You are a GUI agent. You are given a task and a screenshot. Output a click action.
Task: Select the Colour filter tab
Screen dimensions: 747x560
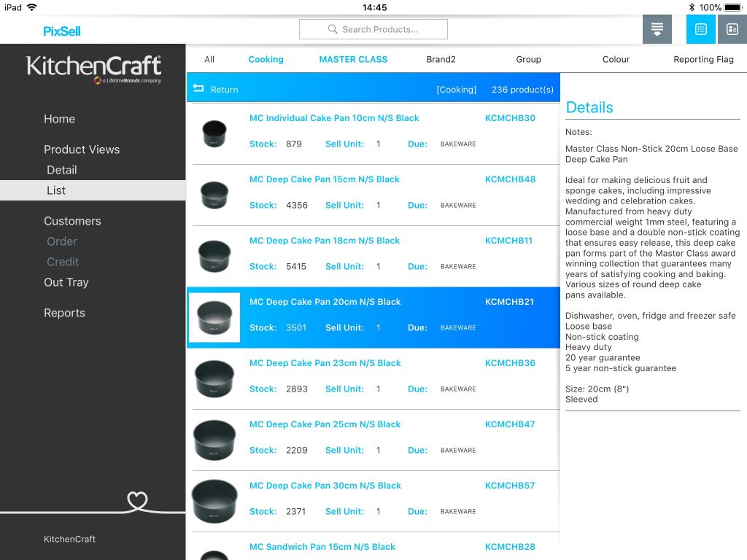[616, 59]
